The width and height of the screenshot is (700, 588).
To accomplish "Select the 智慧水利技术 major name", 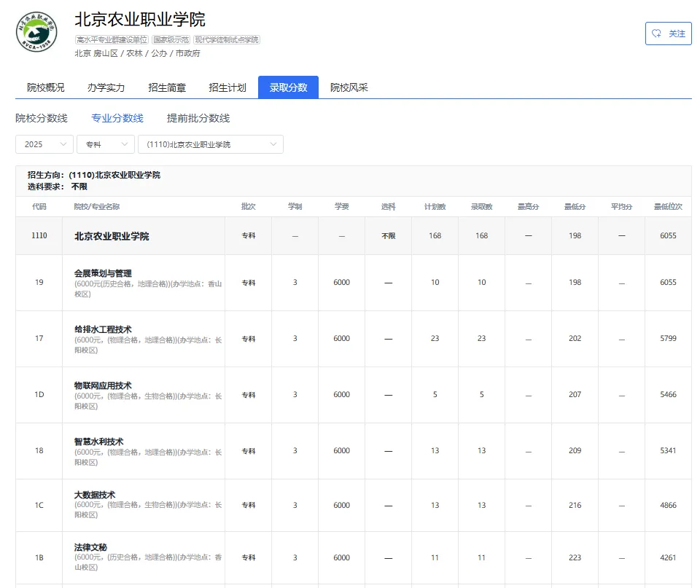I will [x=98, y=442].
